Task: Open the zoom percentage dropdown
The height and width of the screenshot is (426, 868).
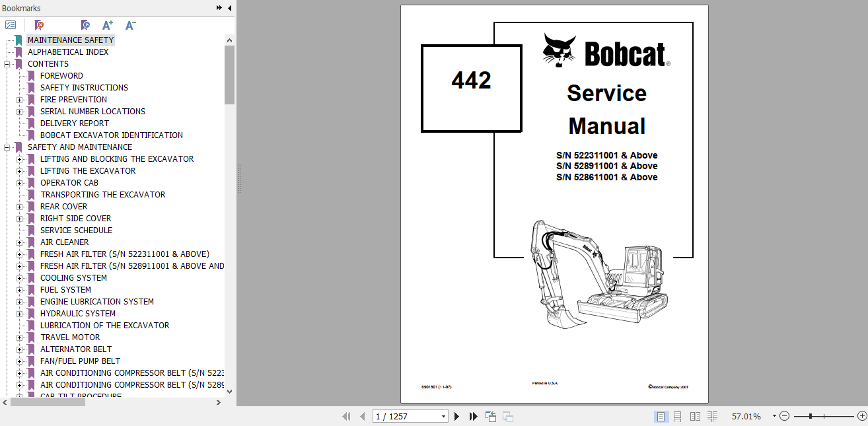Action: click(775, 416)
